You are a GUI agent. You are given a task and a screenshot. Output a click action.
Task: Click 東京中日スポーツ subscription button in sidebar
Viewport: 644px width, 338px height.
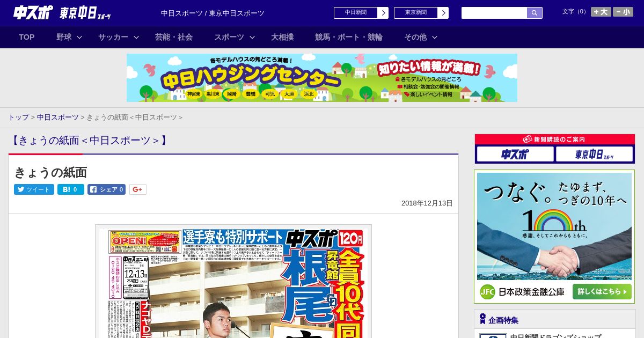(595, 155)
